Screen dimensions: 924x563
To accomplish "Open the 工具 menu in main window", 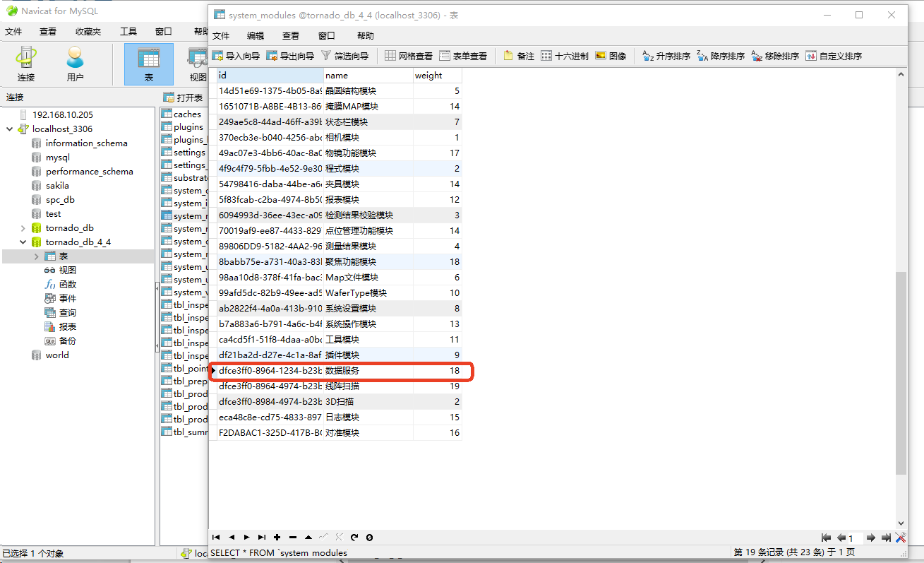I will coord(128,32).
